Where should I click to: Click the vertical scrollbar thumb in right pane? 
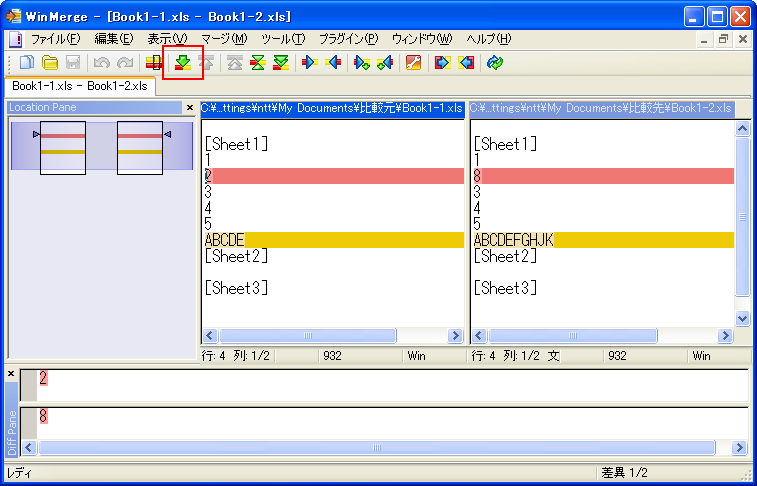(x=743, y=217)
